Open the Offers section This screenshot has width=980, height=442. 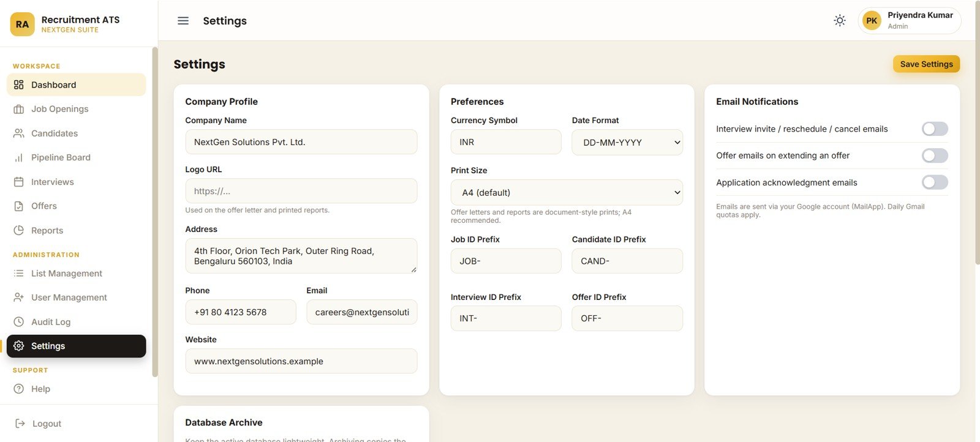pos(77,206)
